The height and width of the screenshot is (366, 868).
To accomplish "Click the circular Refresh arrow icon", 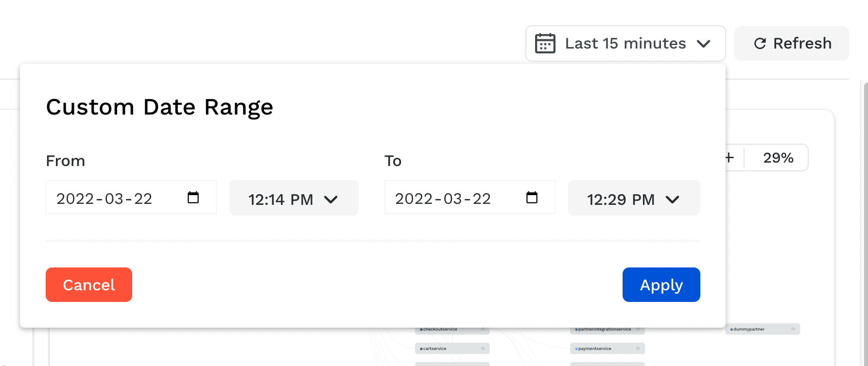I will tap(760, 44).
